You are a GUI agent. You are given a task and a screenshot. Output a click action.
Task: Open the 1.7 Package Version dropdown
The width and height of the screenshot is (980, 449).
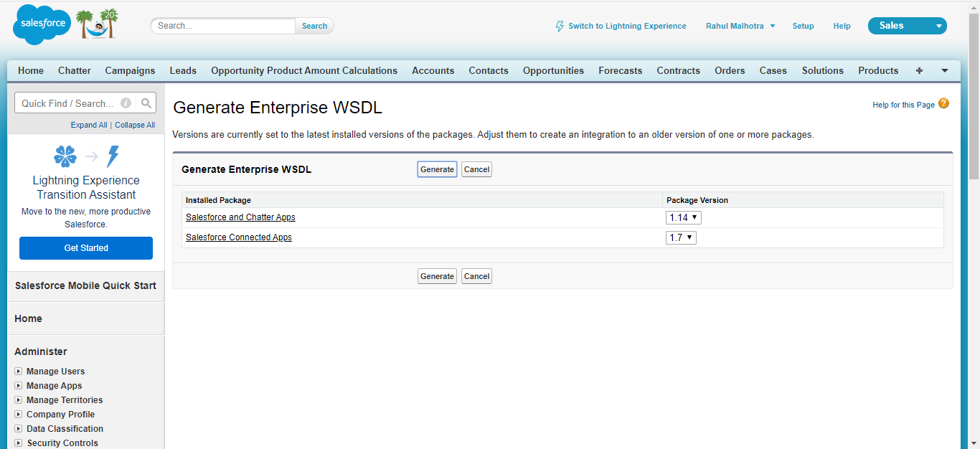tap(680, 237)
